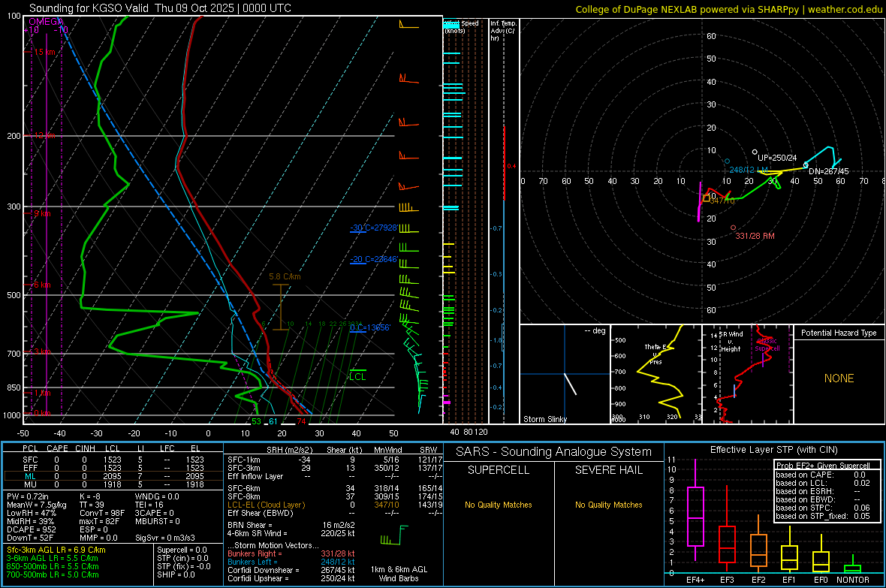Click No Quality Matches under SUPERCELL

pos(499,505)
